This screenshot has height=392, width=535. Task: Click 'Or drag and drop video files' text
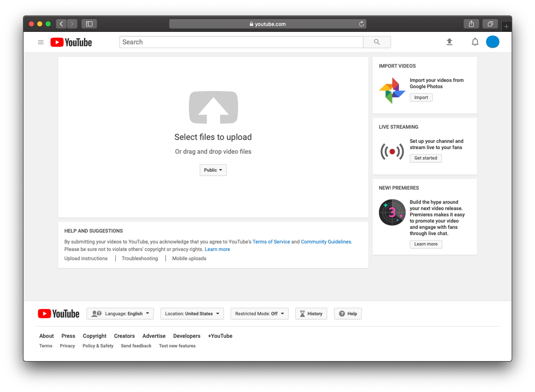click(x=213, y=151)
